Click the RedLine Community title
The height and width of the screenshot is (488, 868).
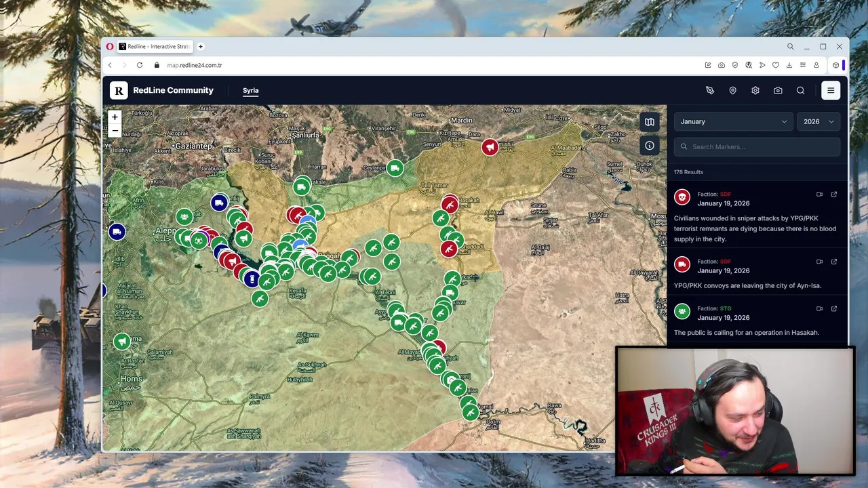173,90
